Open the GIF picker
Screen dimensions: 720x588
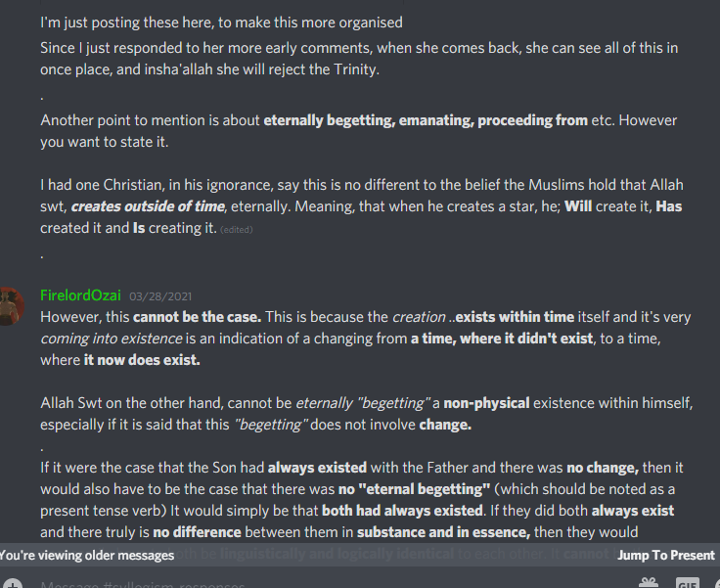687,583
